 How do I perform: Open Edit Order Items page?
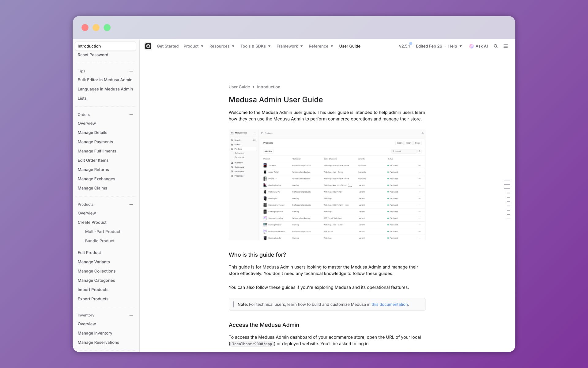coord(93,160)
